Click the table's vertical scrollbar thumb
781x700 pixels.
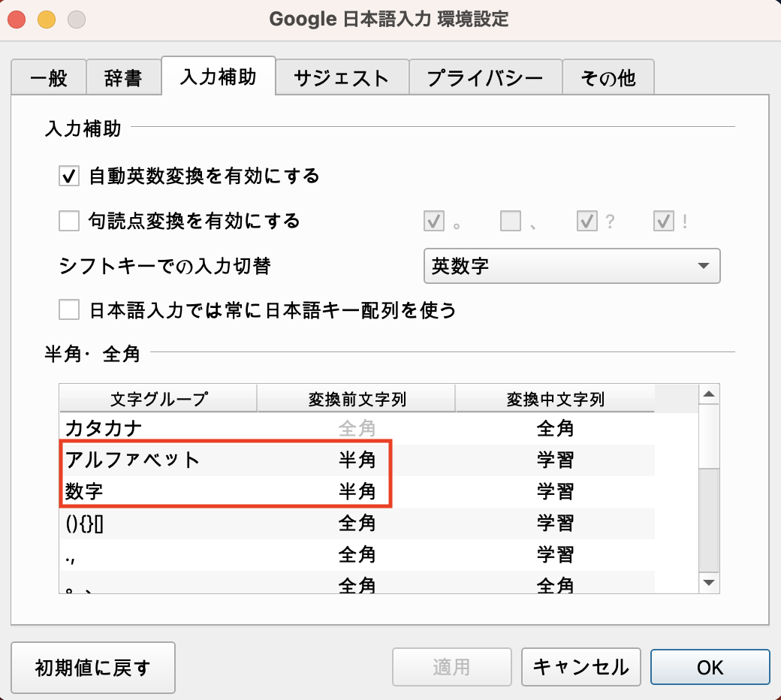coord(709,518)
